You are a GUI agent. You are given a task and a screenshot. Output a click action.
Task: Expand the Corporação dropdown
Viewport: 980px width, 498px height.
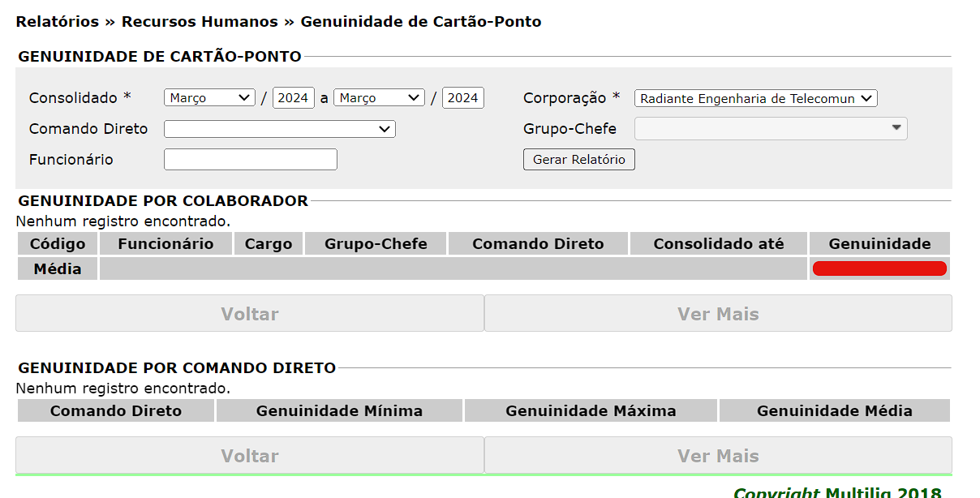[x=755, y=99]
